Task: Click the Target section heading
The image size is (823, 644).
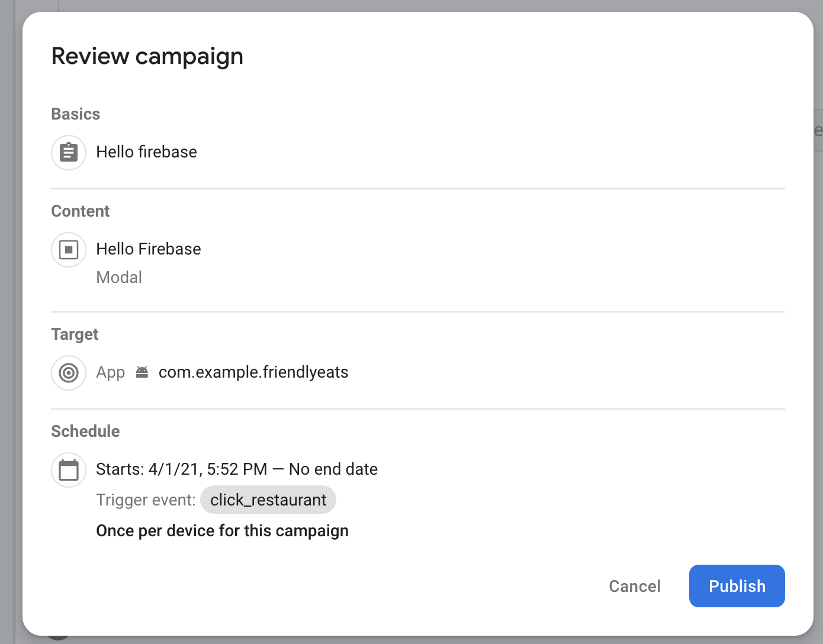Action: click(x=75, y=334)
